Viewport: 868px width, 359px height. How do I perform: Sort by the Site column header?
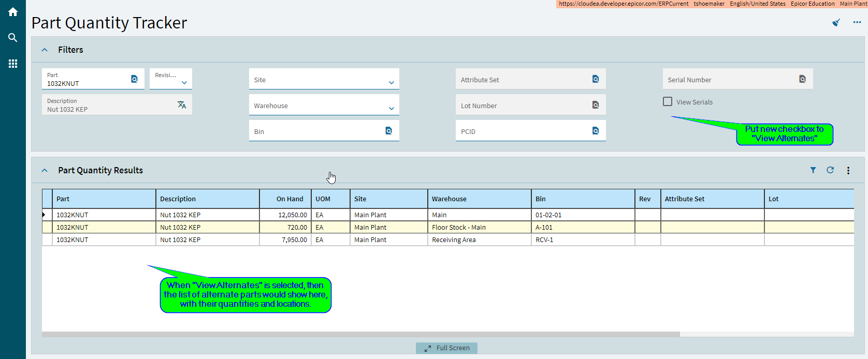point(389,199)
